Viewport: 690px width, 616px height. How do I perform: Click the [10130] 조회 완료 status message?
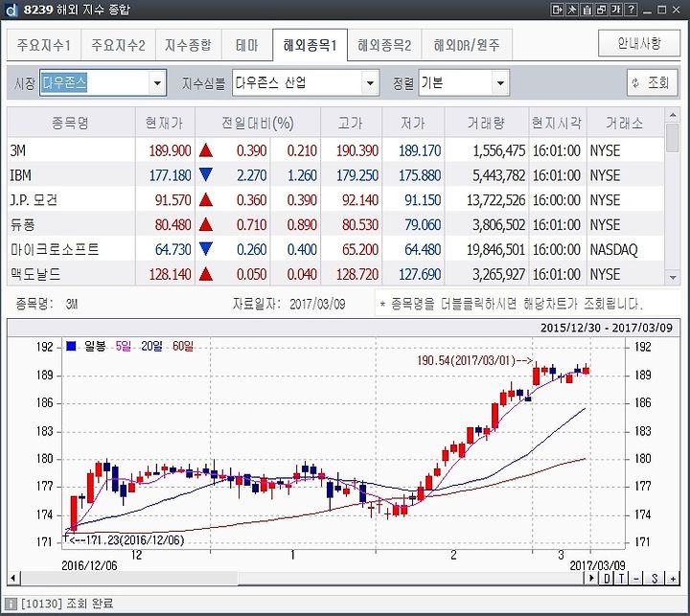click(x=67, y=604)
